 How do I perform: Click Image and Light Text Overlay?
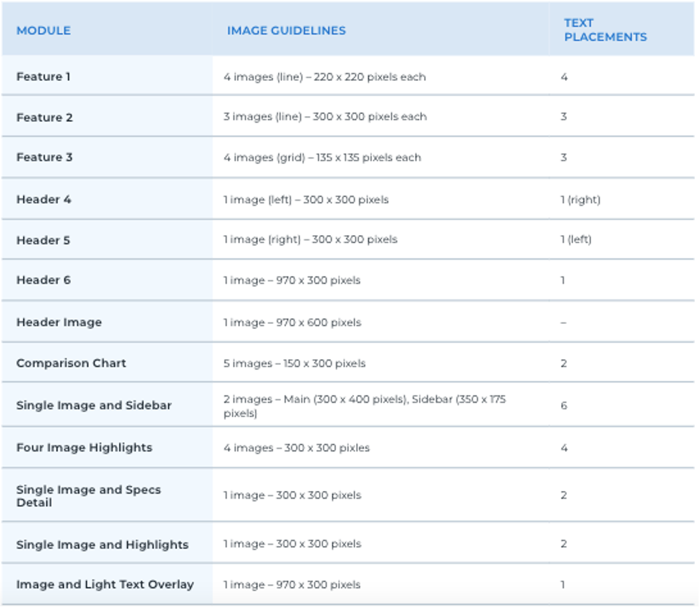(105, 584)
